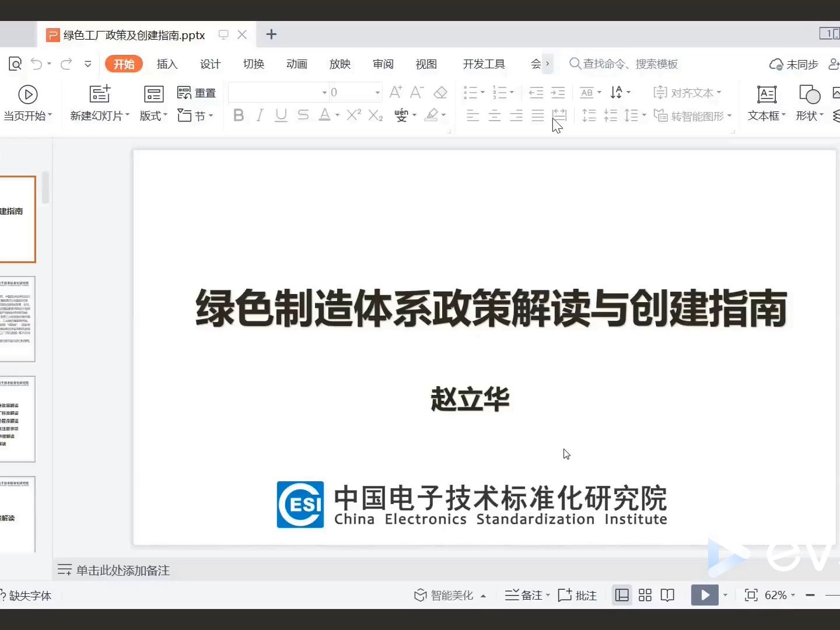Click the numbered list icon
The width and height of the screenshot is (840, 630).
click(500, 92)
